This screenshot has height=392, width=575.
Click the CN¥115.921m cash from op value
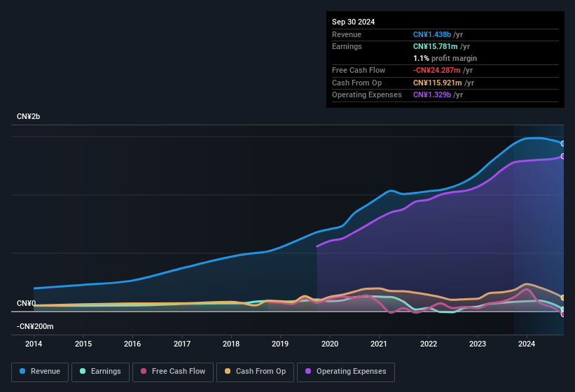tap(438, 83)
